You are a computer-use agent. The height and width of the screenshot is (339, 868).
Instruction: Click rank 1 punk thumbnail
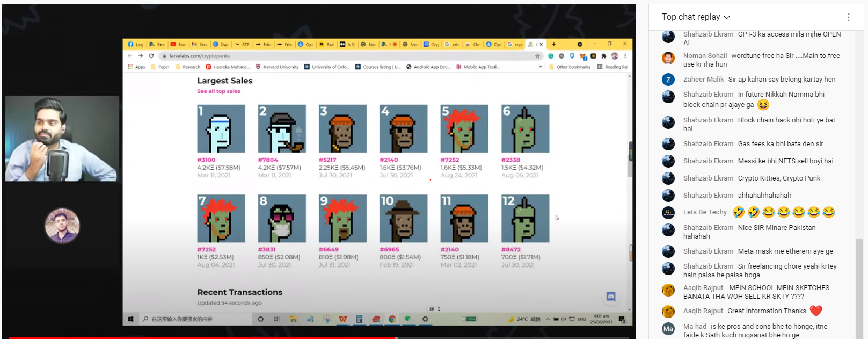(221, 129)
